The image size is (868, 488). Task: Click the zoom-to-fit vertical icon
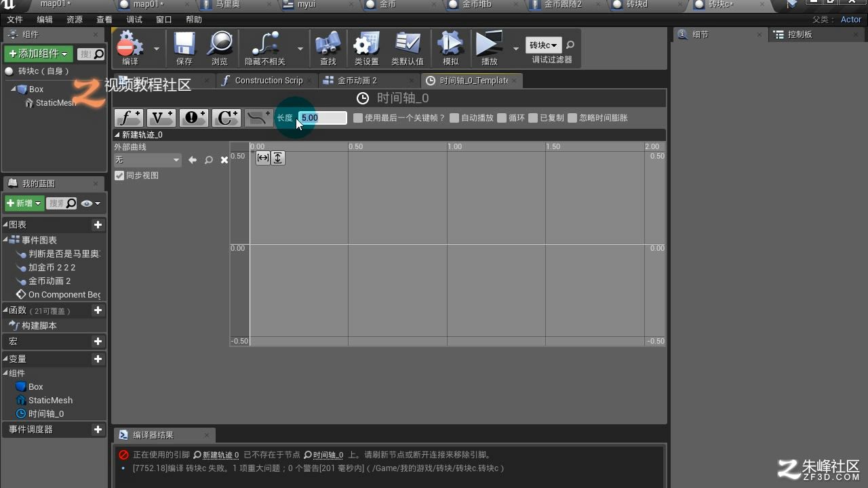click(278, 158)
